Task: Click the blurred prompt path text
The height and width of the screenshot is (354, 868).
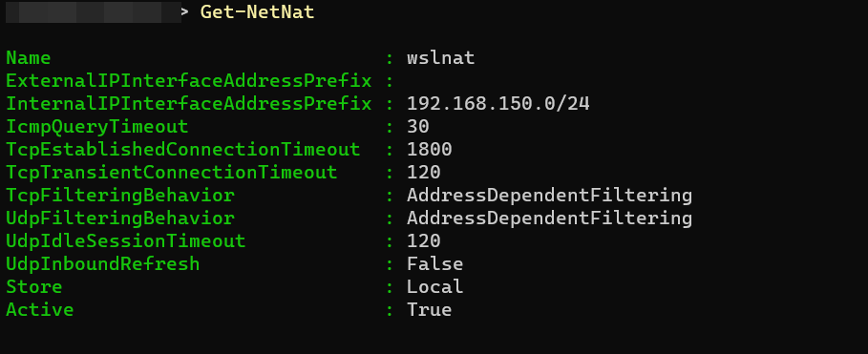Action: (94, 12)
